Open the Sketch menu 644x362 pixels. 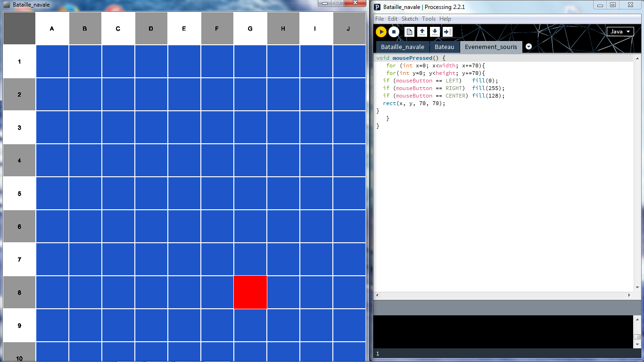pos(409,19)
